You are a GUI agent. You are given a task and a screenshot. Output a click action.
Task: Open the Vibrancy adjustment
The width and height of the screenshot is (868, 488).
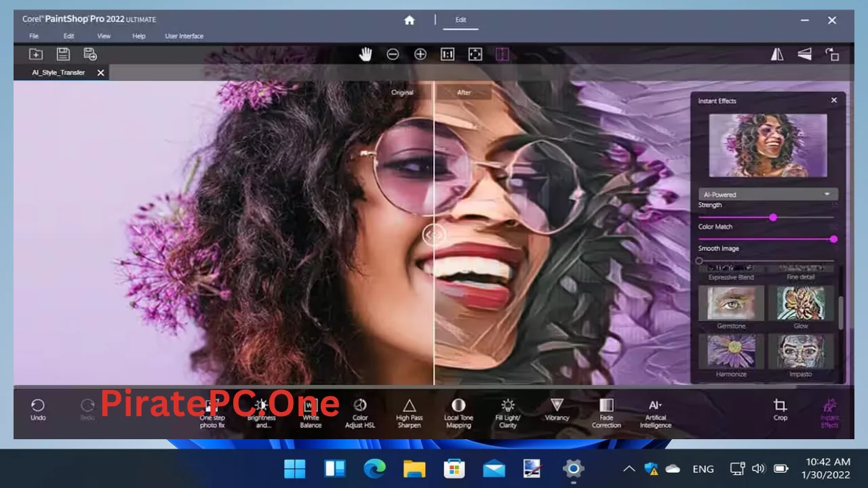(557, 410)
